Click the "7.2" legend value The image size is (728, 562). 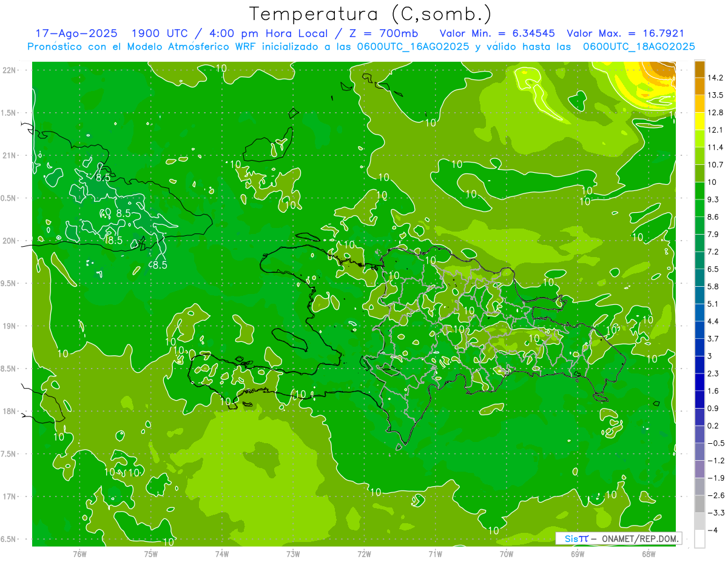713,252
